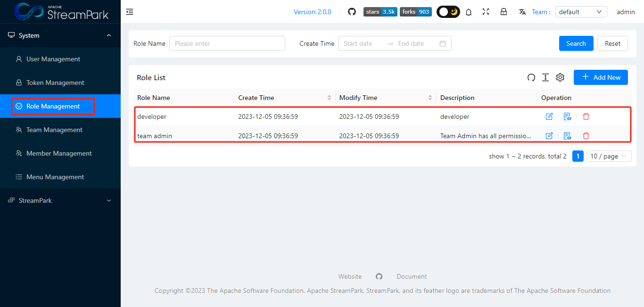This screenshot has width=644, height=307.
Task: Go to User Management
Action: (x=53, y=59)
